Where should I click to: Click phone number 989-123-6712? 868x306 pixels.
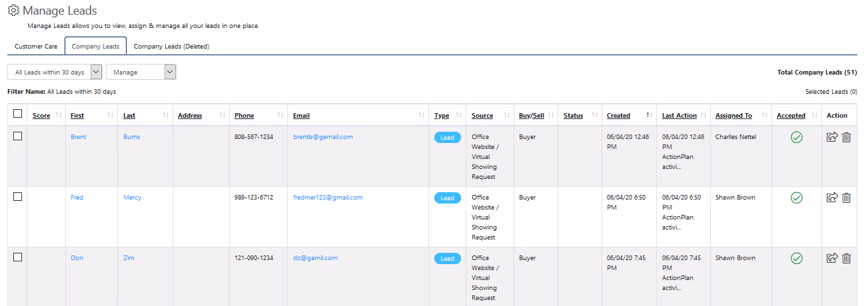coord(254,198)
